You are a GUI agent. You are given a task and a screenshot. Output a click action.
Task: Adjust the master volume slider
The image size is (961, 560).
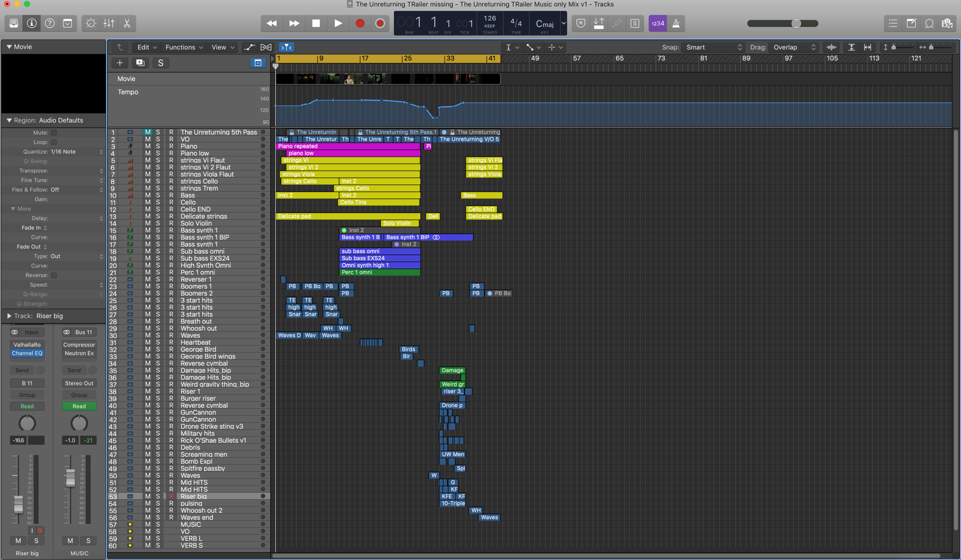point(796,23)
